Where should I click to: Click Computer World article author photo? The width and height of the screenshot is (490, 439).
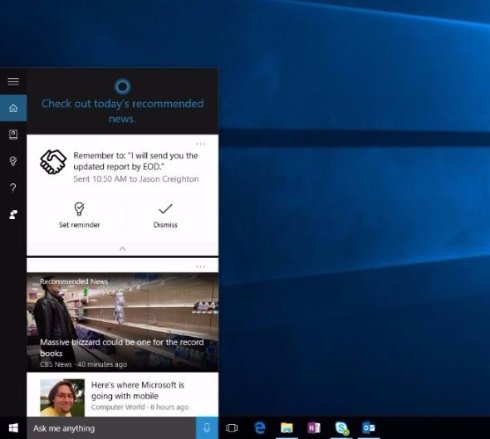(x=62, y=397)
